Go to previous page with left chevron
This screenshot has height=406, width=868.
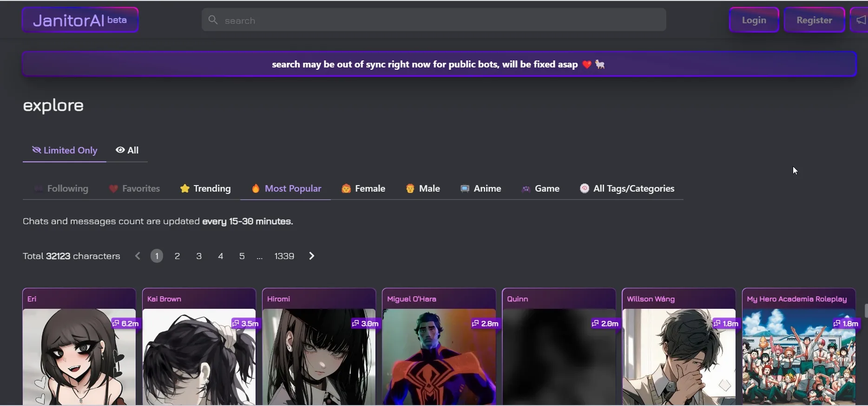[138, 256]
